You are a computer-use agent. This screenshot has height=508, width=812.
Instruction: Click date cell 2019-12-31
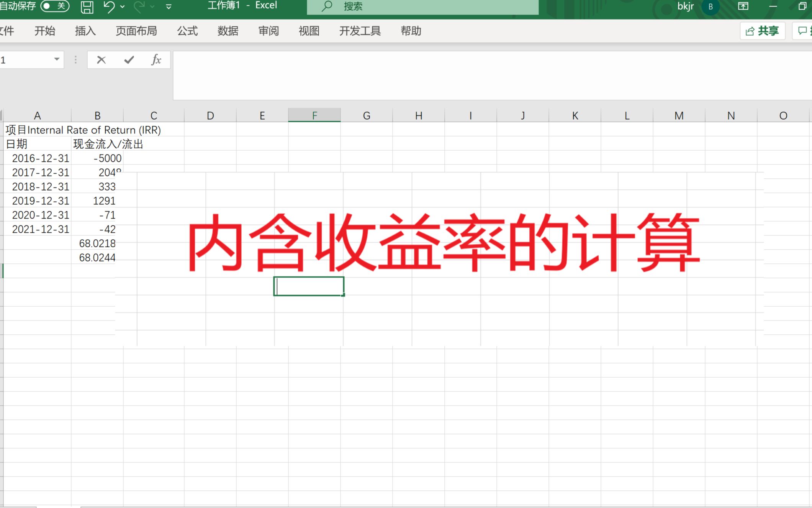click(37, 201)
